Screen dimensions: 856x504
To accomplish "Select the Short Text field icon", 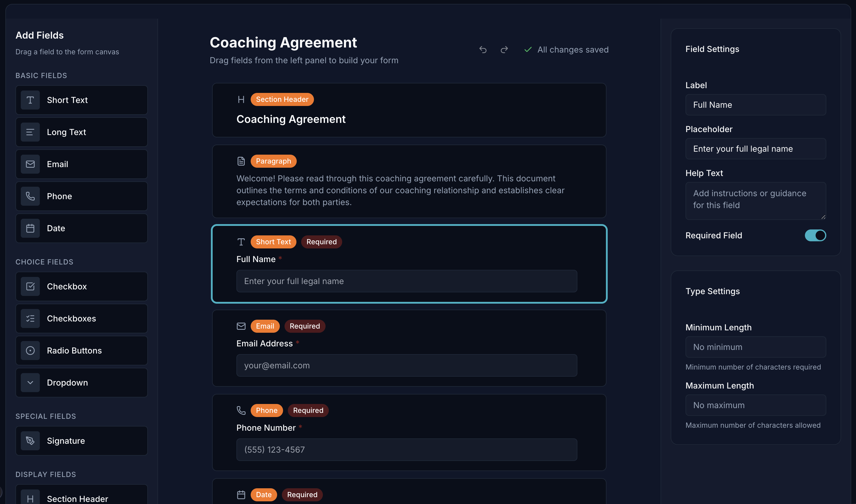I will pos(30,100).
